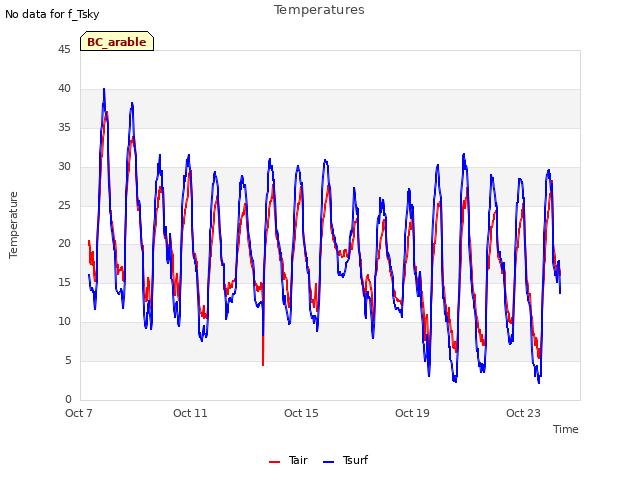Click the Oct 15 x-axis label
The width and height of the screenshot is (640, 480).
click(301, 413)
